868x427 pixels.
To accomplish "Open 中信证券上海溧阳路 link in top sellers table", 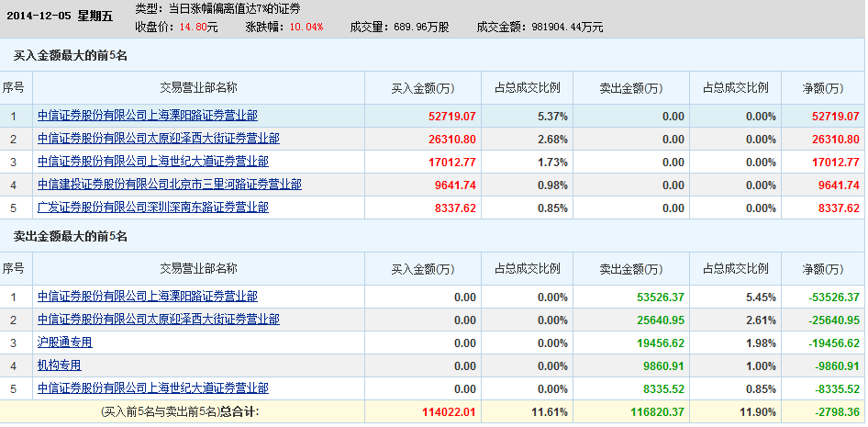I will [x=147, y=297].
